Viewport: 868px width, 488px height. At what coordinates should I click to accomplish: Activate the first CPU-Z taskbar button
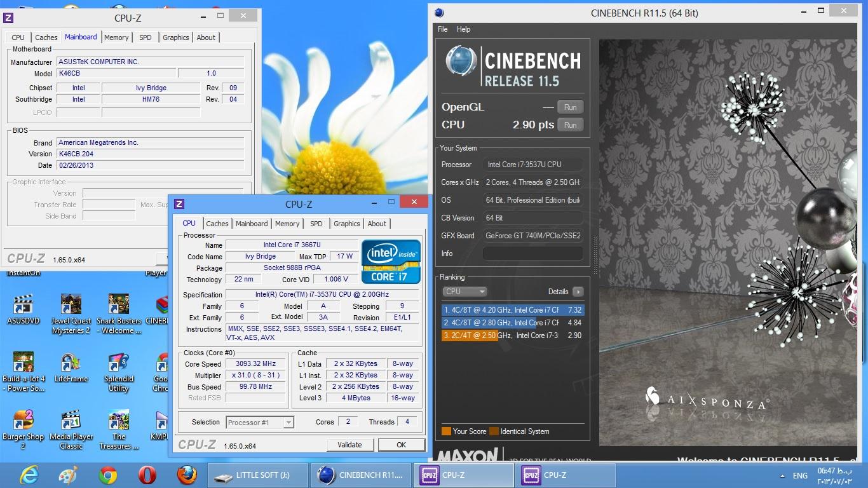(x=464, y=475)
